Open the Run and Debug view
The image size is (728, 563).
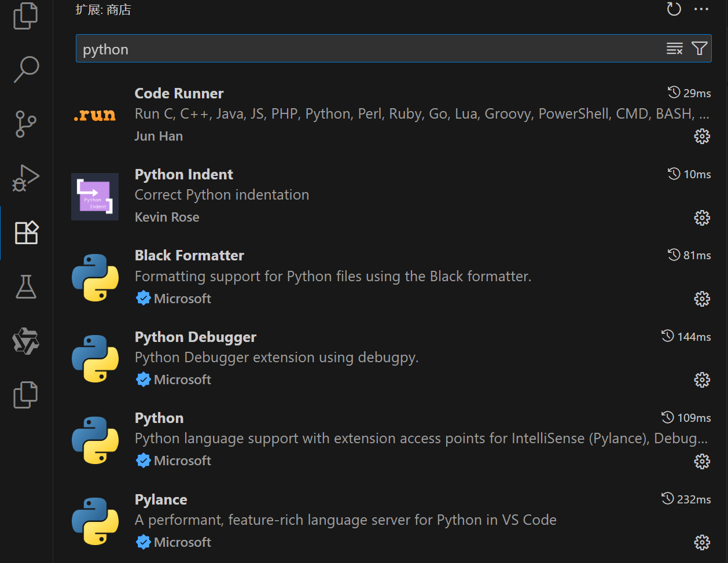(x=25, y=178)
